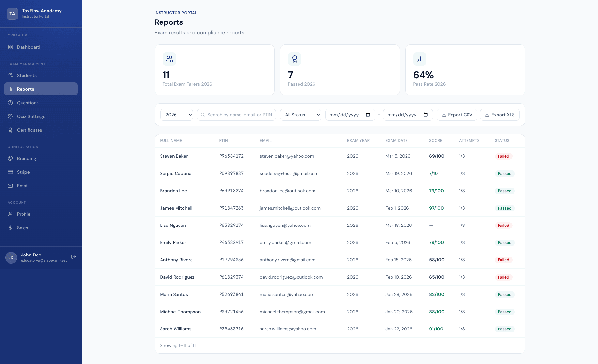This screenshot has width=598, height=364.
Task: Click the Export CSV button
Action: coord(457,115)
